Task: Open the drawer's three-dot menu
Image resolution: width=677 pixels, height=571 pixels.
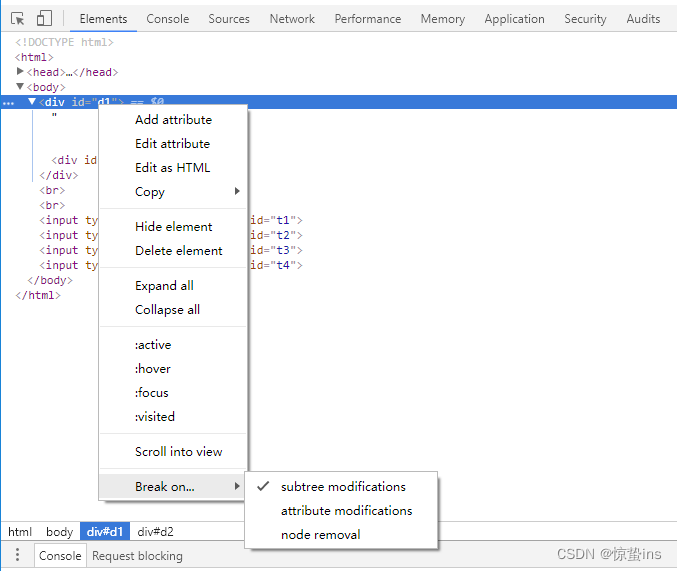Action: click(x=17, y=554)
